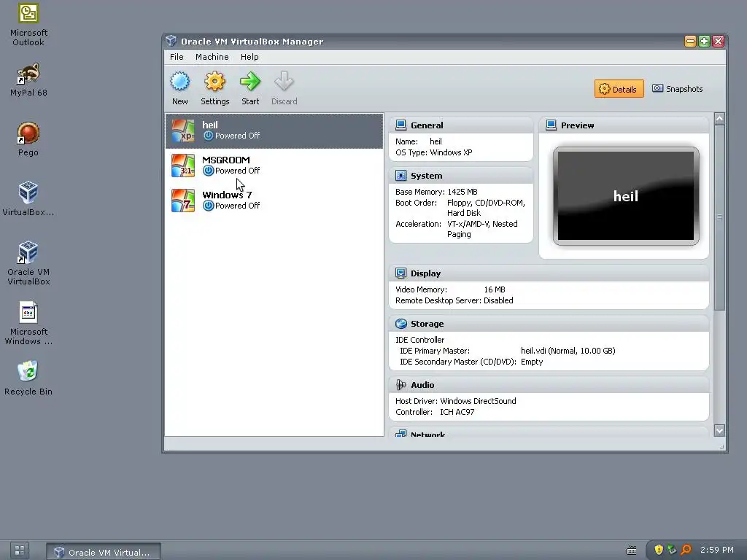This screenshot has width=747, height=560.
Task: Click the orange magnifier tray icon
Action: [686, 550]
